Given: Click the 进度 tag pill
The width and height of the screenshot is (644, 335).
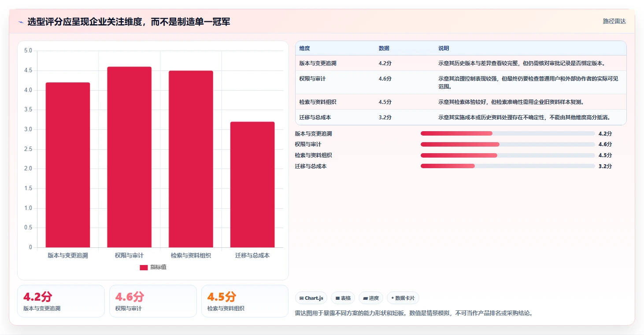Looking at the screenshot, I should pyautogui.click(x=371, y=298).
